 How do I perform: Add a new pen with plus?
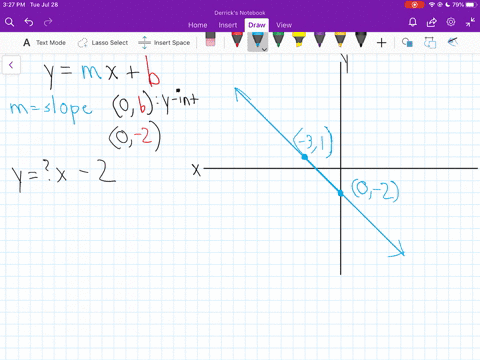coord(381,43)
